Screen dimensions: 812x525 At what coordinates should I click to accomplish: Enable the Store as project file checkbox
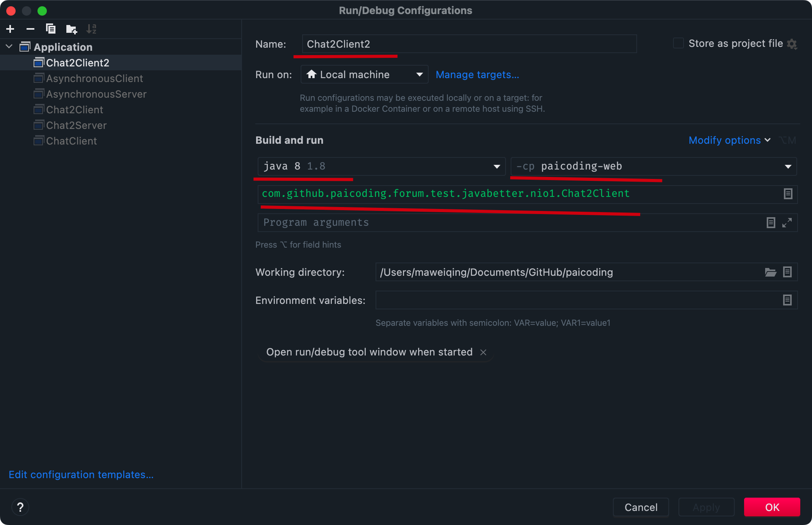[x=678, y=43]
